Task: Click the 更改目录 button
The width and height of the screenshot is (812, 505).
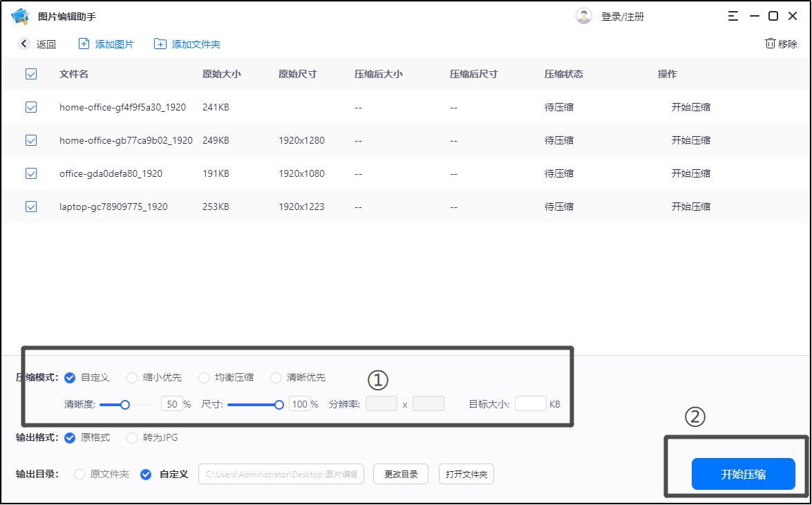Action: coord(400,474)
